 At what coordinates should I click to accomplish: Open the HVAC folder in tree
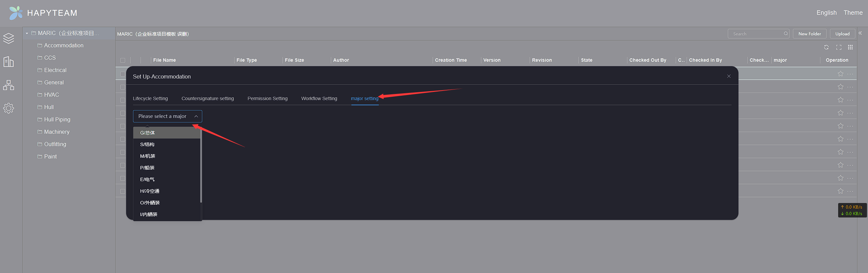point(51,95)
